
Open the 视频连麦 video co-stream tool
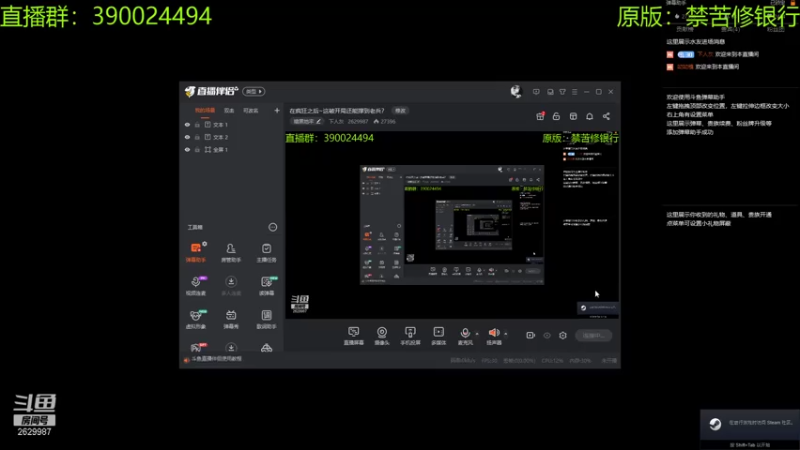196,285
